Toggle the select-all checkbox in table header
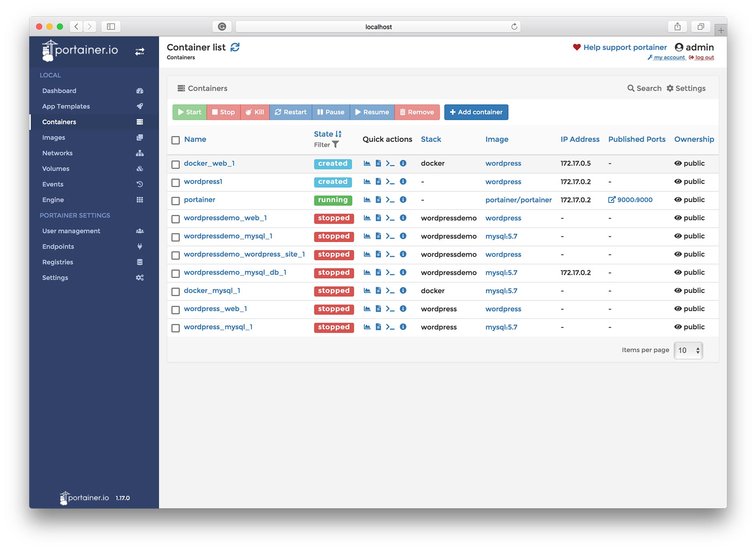The height and width of the screenshot is (550, 756). pyautogui.click(x=176, y=140)
